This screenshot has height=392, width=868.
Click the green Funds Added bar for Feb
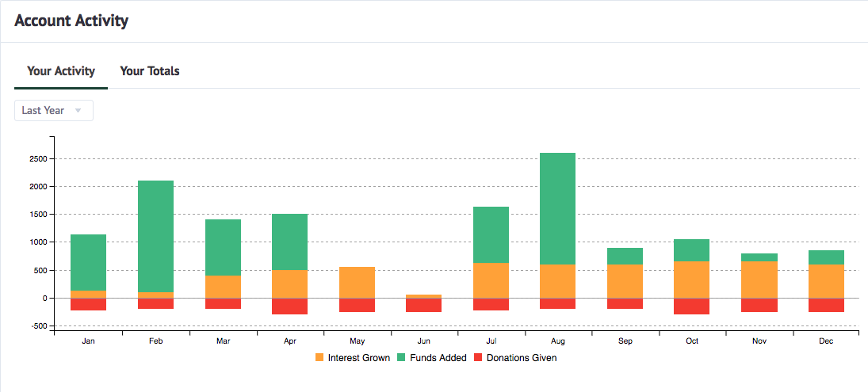pyautogui.click(x=155, y=236)
